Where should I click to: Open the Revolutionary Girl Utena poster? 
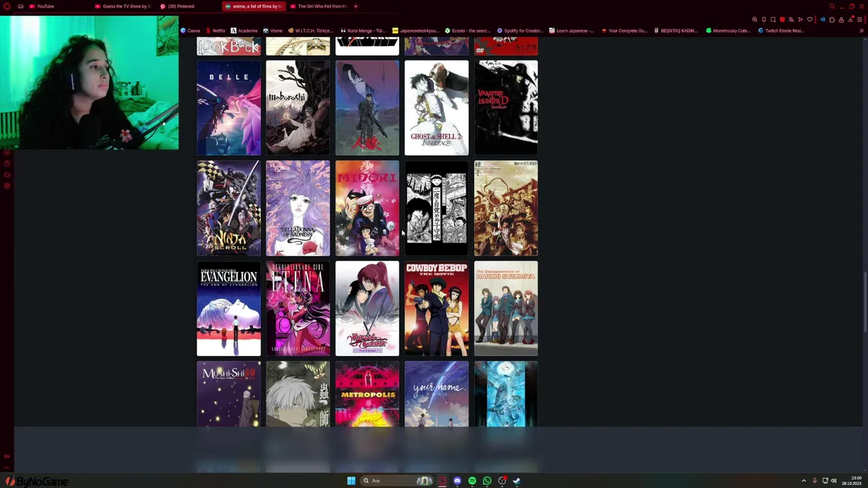pos(298,308)
